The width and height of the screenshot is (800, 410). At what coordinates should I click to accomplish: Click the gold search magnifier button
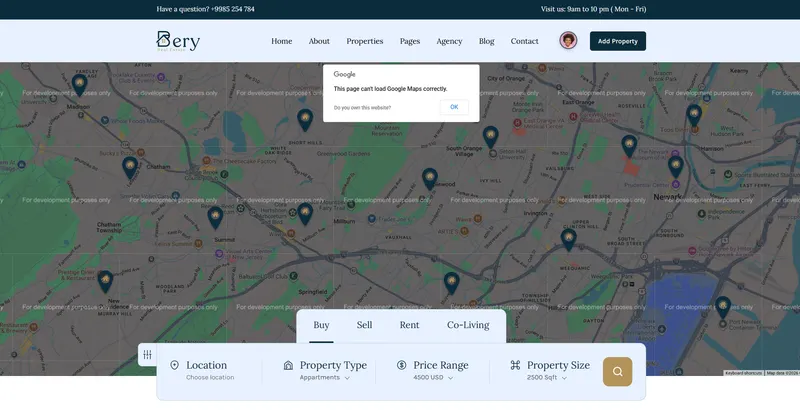[x=617, y=371]
